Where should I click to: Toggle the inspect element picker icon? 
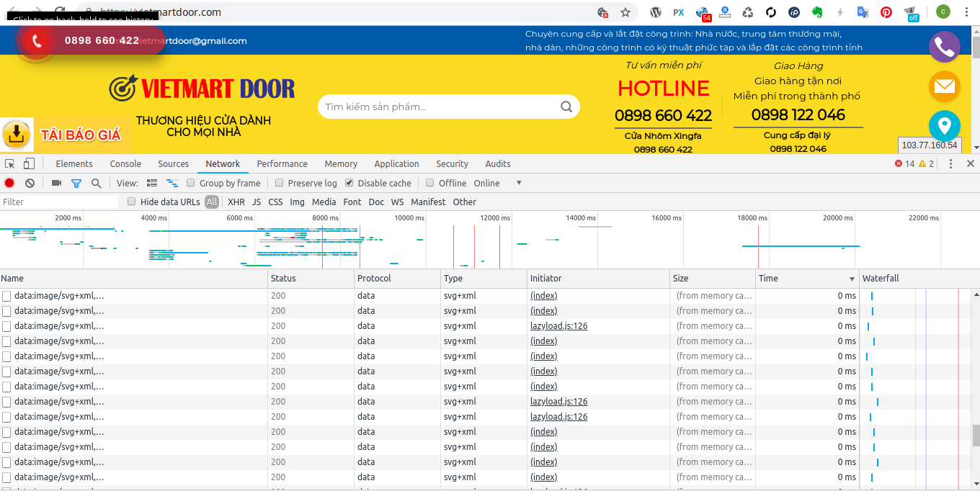tap(10, 164)
